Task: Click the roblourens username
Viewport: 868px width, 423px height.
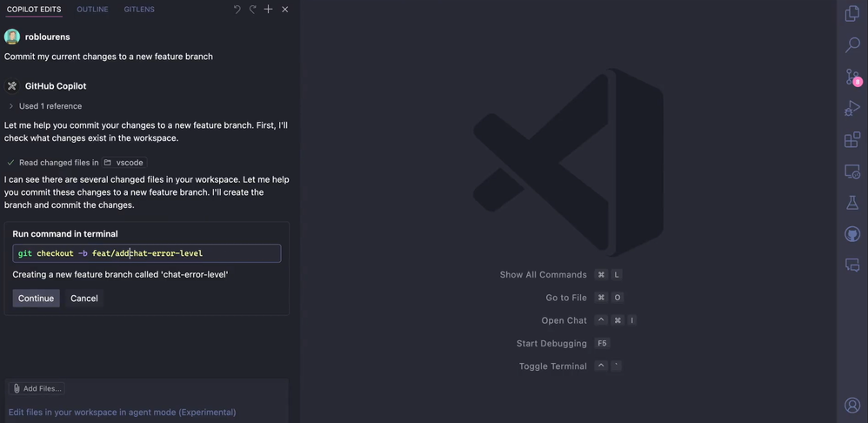Action: click(x=48, y=37)
